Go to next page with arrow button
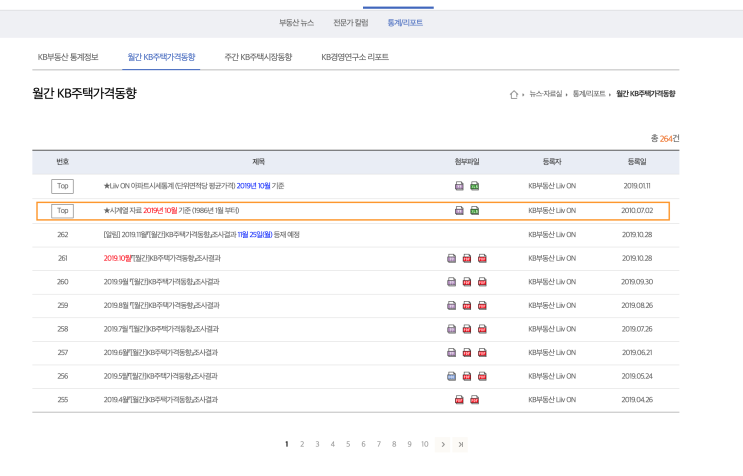 (443, 444)
